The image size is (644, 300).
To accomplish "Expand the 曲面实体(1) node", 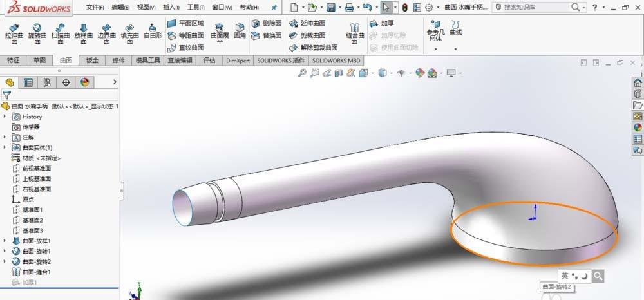I will (x=5, y=147).
